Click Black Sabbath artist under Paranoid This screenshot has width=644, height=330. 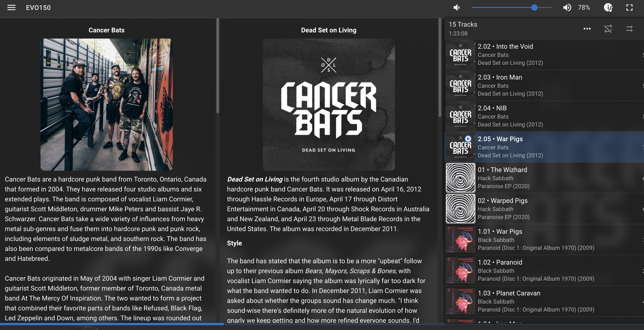click(496, 271)
